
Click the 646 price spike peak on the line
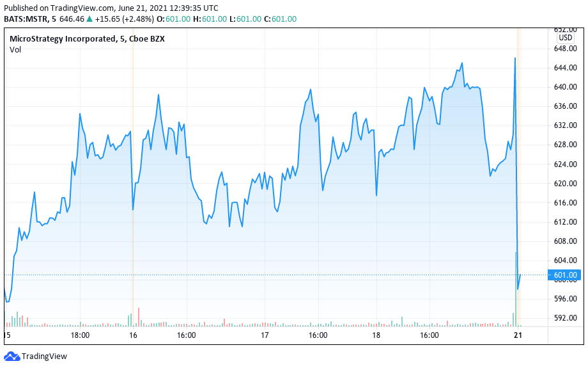[x=515, y=58]
